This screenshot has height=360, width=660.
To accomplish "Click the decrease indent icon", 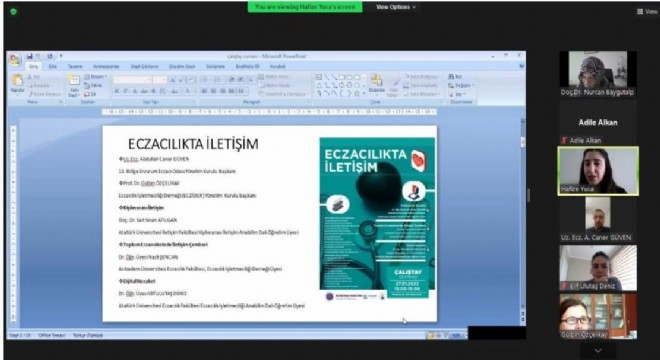I will coord(232,80).
